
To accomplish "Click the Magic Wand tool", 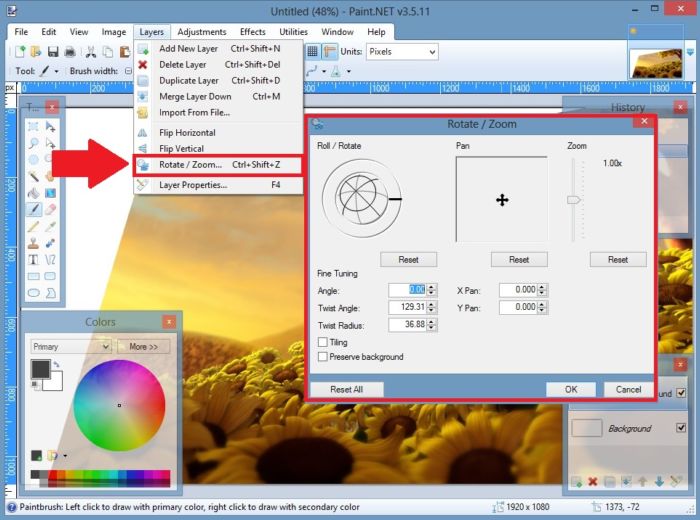I will [33, 176].
